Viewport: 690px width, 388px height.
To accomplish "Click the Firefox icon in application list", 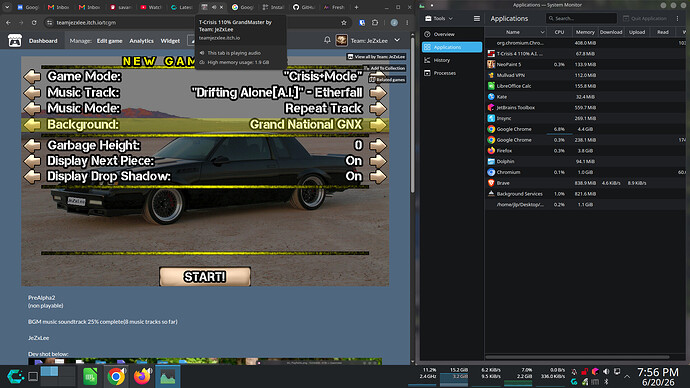I will 491,150.
